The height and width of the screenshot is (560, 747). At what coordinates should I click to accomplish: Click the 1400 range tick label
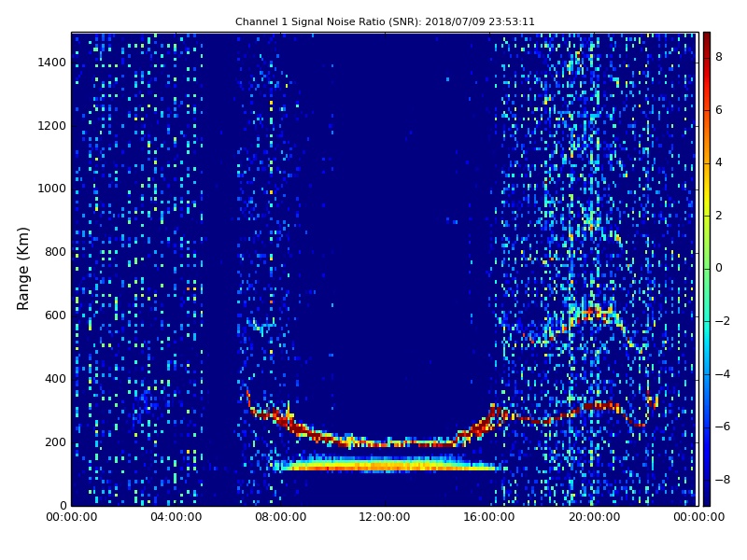pos(51,63)
